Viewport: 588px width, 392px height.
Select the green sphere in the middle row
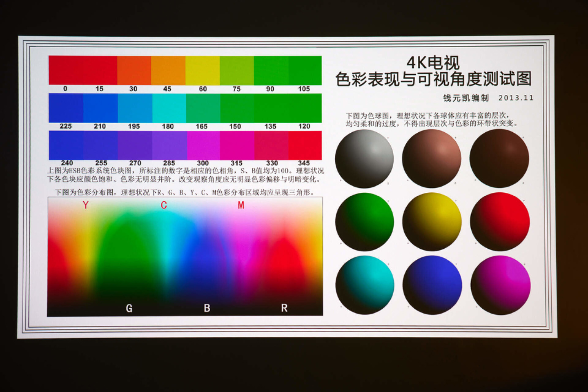tap(365, 222)
